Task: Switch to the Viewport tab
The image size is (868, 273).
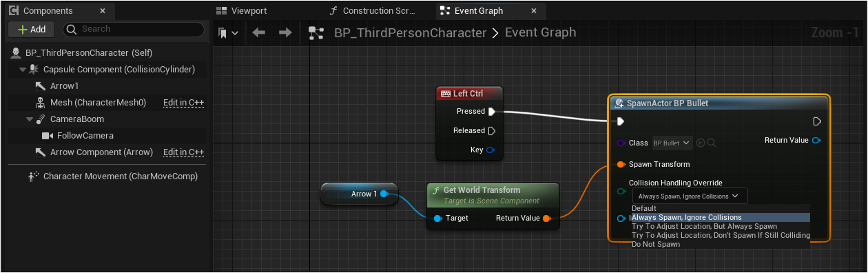Action: pyautogui.click(x=241, y=11)
